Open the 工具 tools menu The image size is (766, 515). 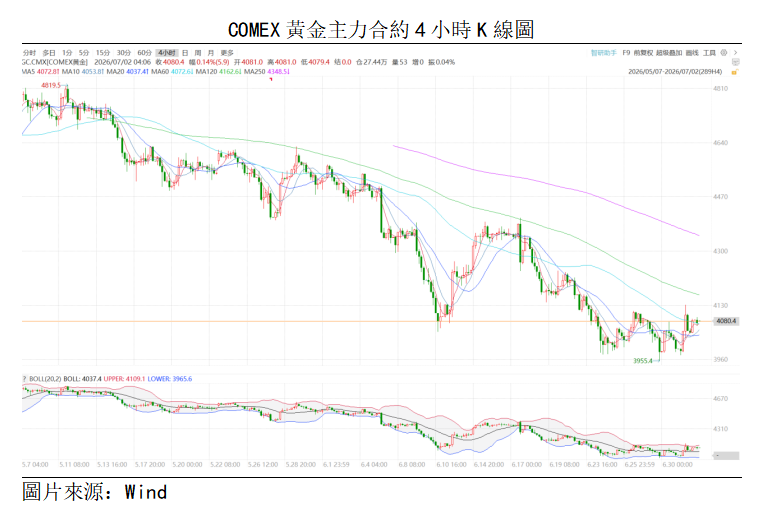709,52
